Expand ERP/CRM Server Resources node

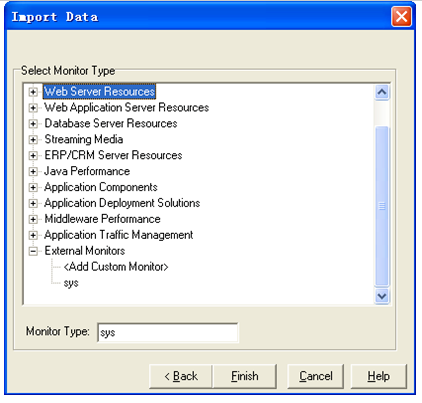[33, 155]
